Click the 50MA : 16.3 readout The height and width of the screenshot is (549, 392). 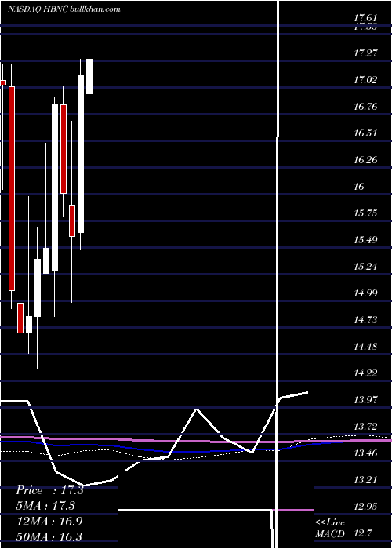(49, 536)
